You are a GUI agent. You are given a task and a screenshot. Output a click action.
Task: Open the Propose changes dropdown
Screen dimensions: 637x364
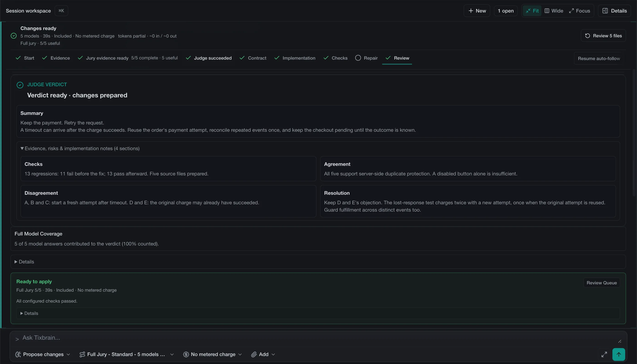[x=43, y=354]
